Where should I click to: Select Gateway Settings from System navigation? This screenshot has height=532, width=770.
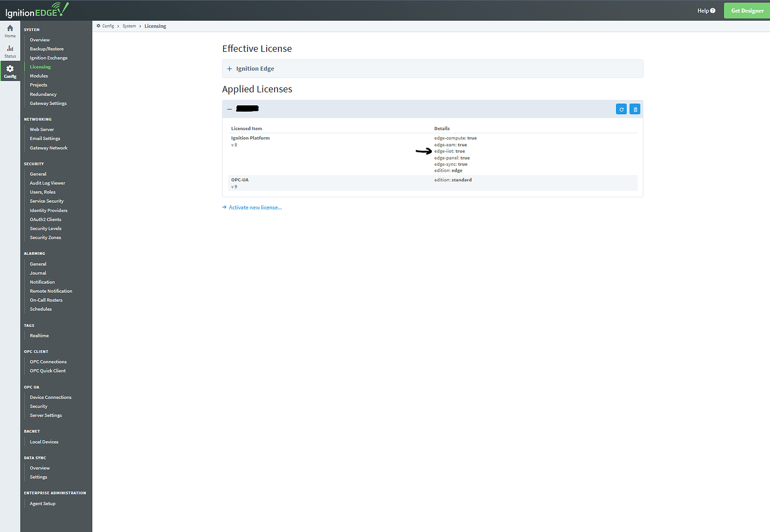click(48, 103)
